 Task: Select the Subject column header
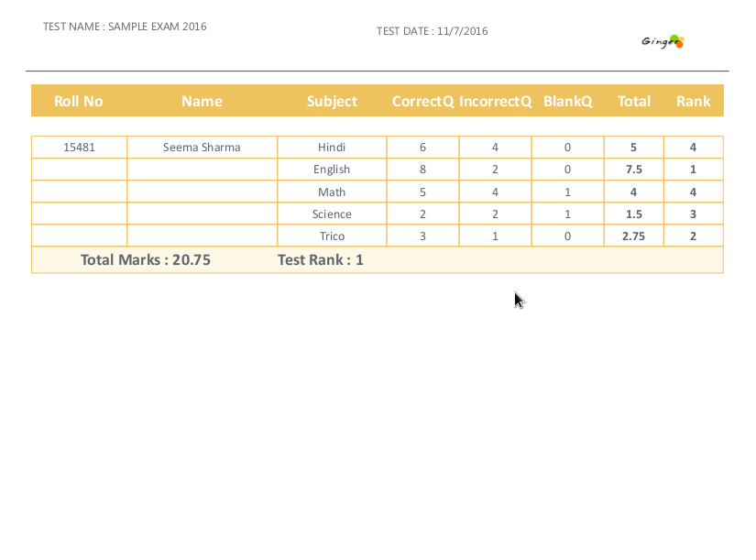pyautogui.click(x=332, y=101)
